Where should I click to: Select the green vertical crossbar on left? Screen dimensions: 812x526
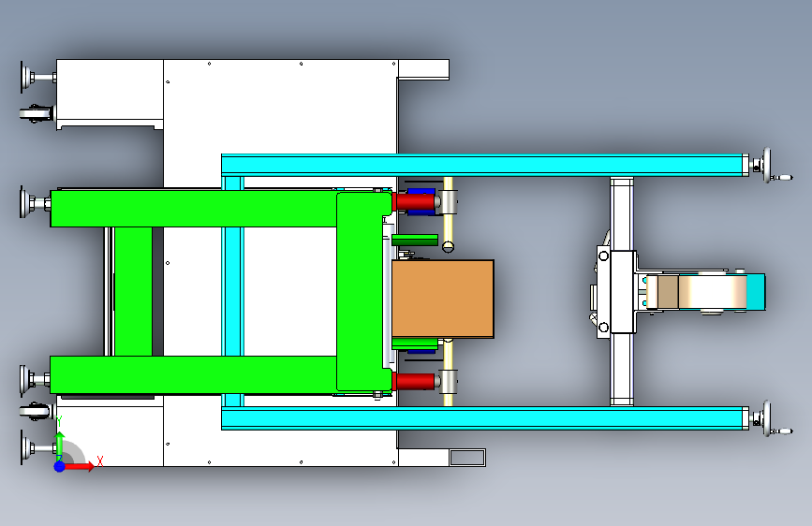[x=133, y=291]
